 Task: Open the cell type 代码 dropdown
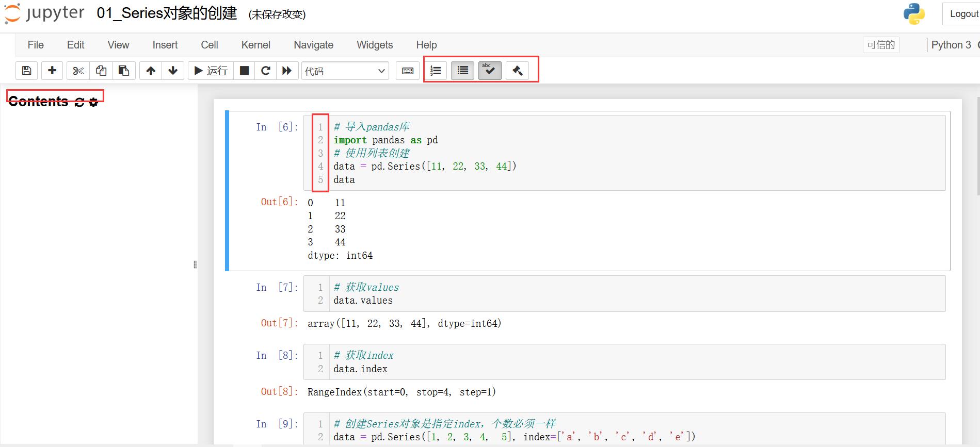tap(345, 71)
